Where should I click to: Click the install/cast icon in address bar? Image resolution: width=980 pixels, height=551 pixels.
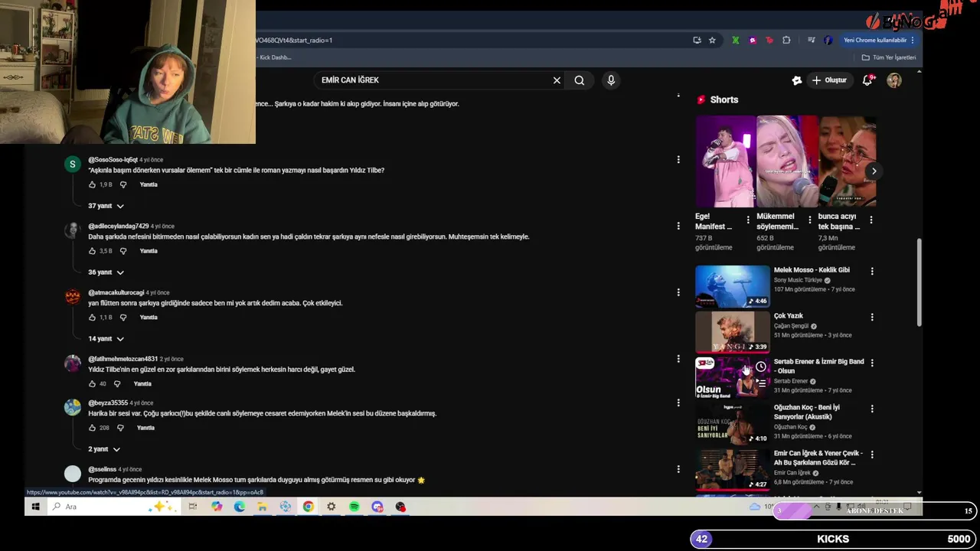click(x=697, y=40)
